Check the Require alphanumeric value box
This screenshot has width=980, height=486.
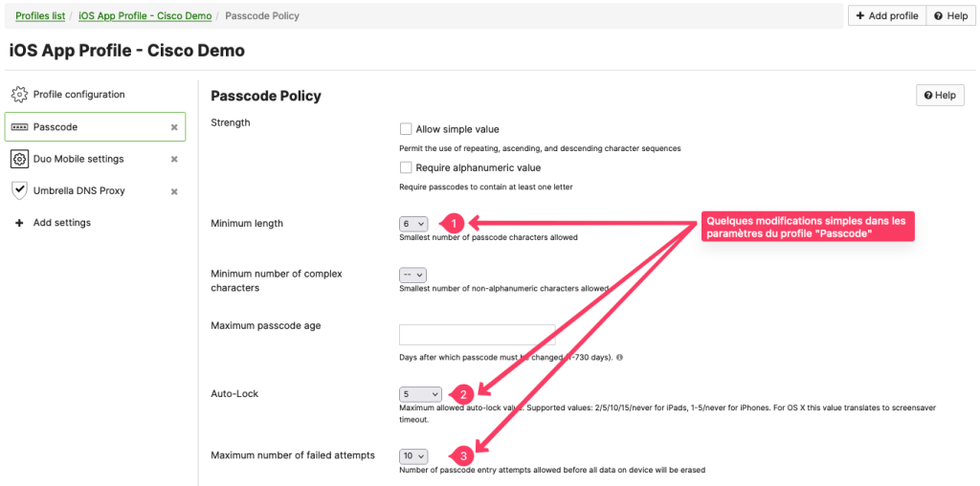[406, 167]
